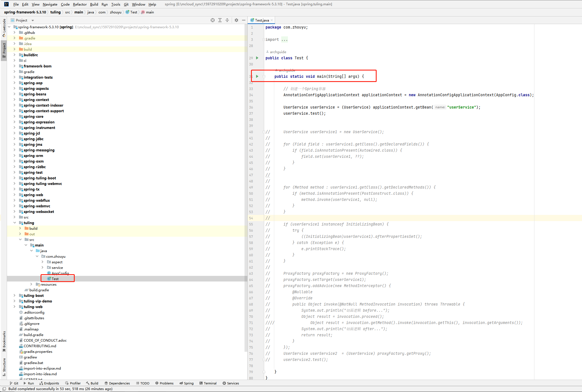Viewport: 582px width, 392px height.
Task: Select spring-webmvc module in tree
Action: tap(37, 206)
